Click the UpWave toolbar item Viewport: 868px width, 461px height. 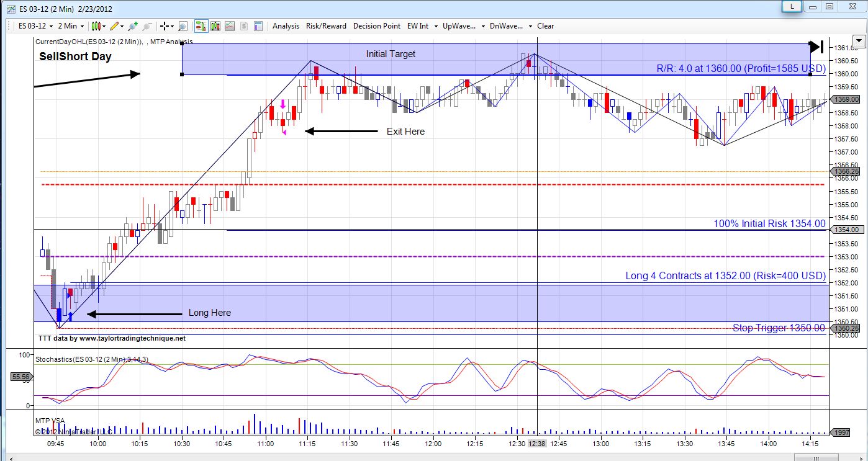coord(459,26)
